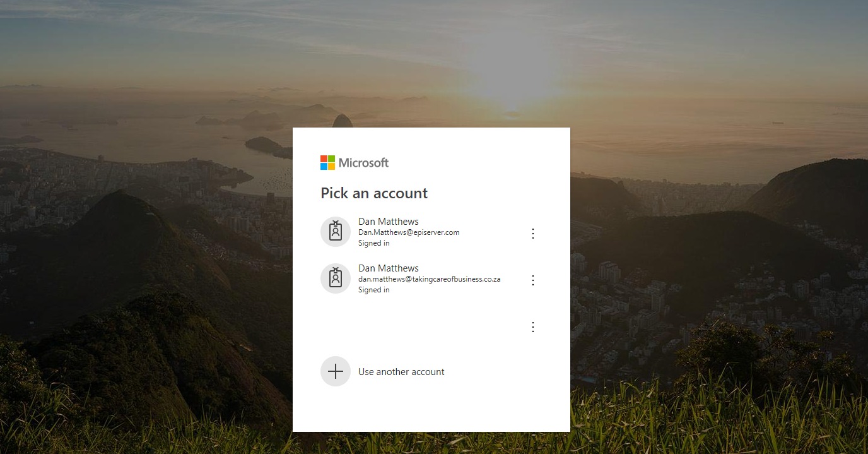The image size is (868, 454).
Task: Click the Microsoft logo
Action: [355, 163]
